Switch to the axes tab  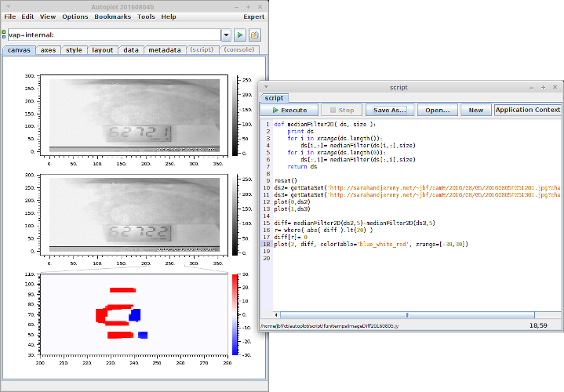pyautogui.click(x=49, y=50)
